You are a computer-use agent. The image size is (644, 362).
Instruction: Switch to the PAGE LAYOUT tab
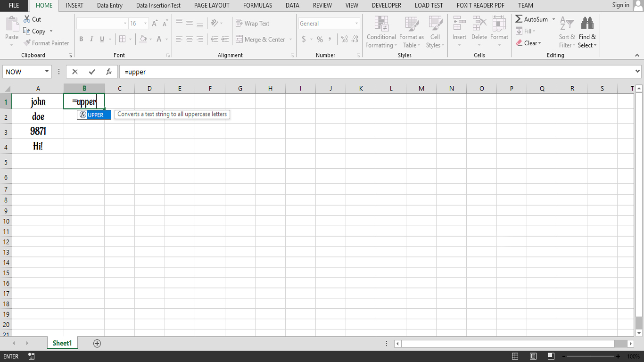pyautogui.click(x=212, y=6)
